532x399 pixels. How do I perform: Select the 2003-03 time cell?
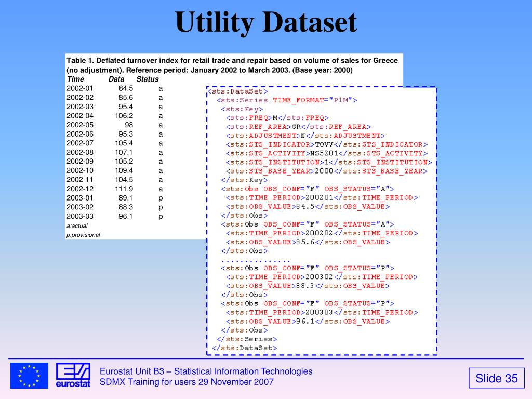[79, 217]
